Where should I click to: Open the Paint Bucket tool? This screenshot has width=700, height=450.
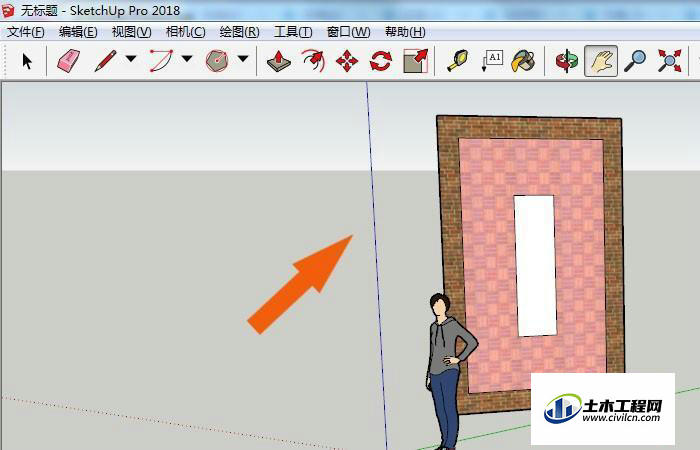(x=523, y=61)
